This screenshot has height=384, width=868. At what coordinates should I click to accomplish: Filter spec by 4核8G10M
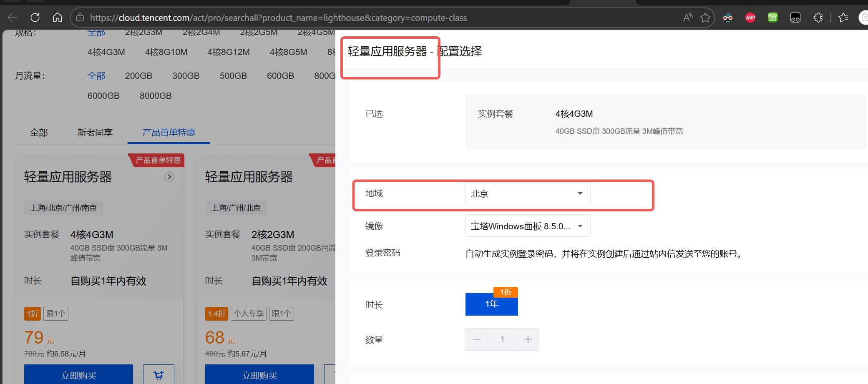tap(166, 52)
